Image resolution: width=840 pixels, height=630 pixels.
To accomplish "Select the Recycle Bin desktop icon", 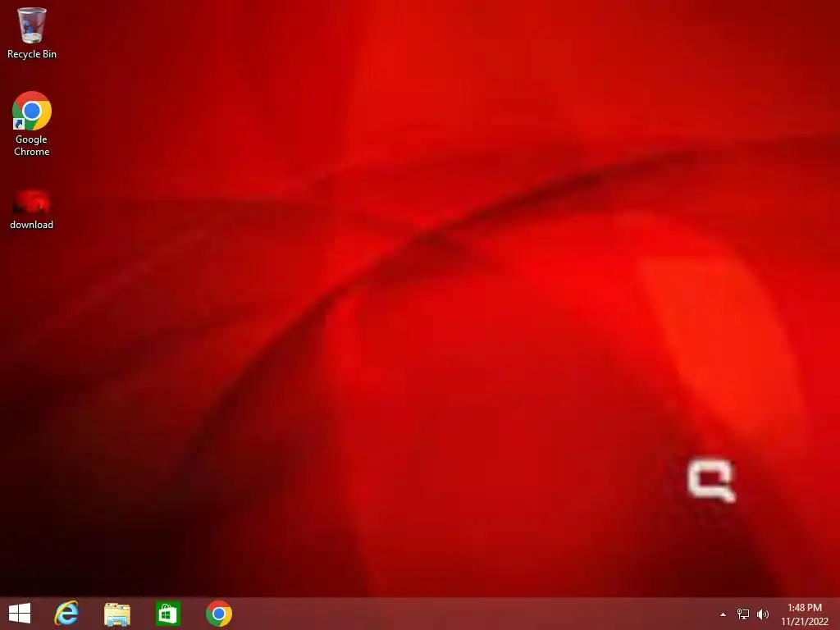I will pyautogui.click(x=32, y=33).
